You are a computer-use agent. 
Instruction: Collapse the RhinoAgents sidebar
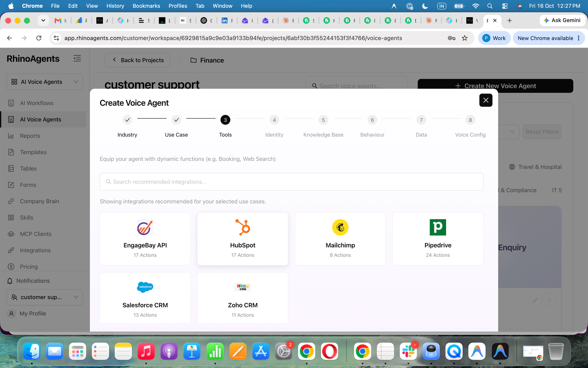click(77, 59)
